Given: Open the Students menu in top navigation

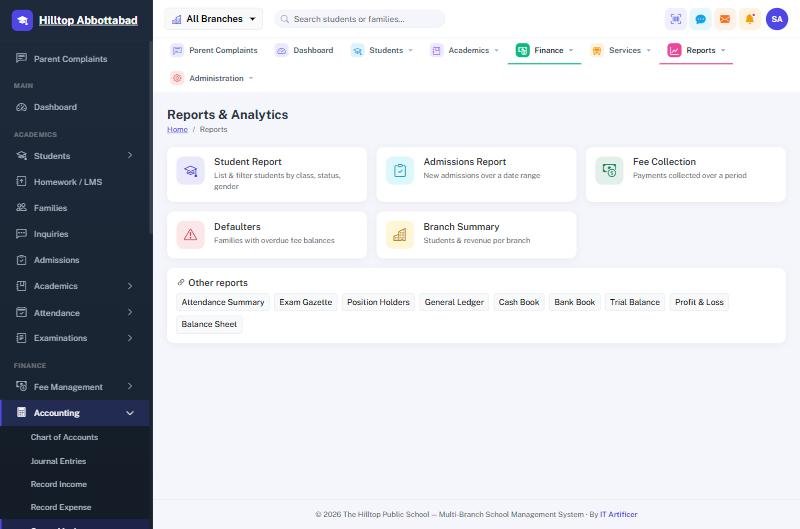Looking at the screenshot, I should [x=382, y=50].
